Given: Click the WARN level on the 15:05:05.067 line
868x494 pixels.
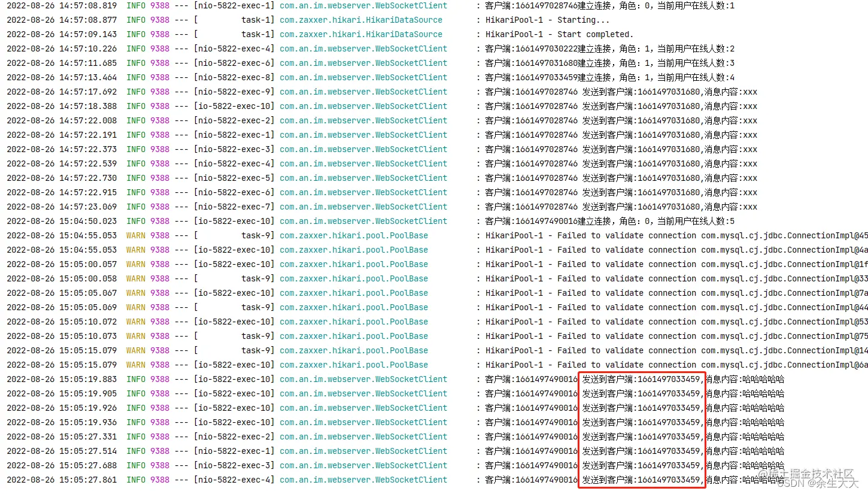Looking at the screenshot, I should 136,293.
